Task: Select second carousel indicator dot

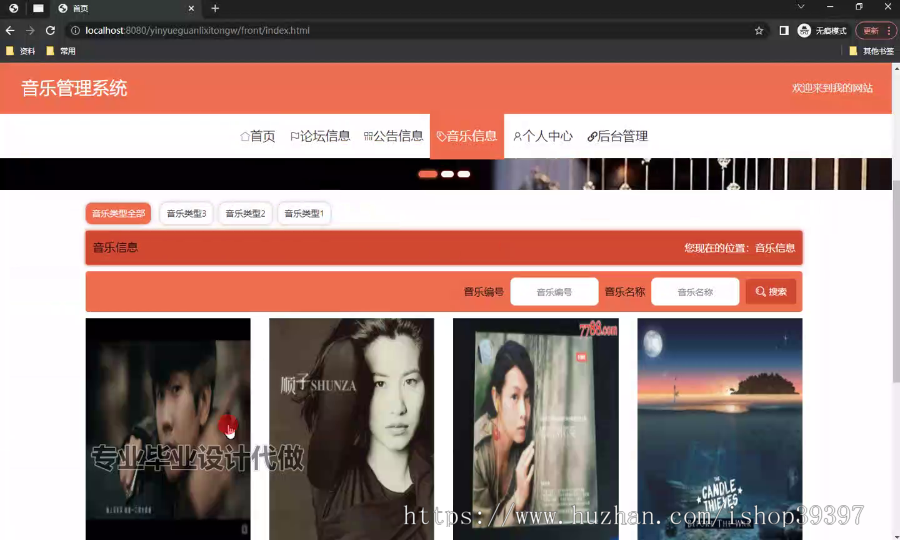Action: point(448,174)
